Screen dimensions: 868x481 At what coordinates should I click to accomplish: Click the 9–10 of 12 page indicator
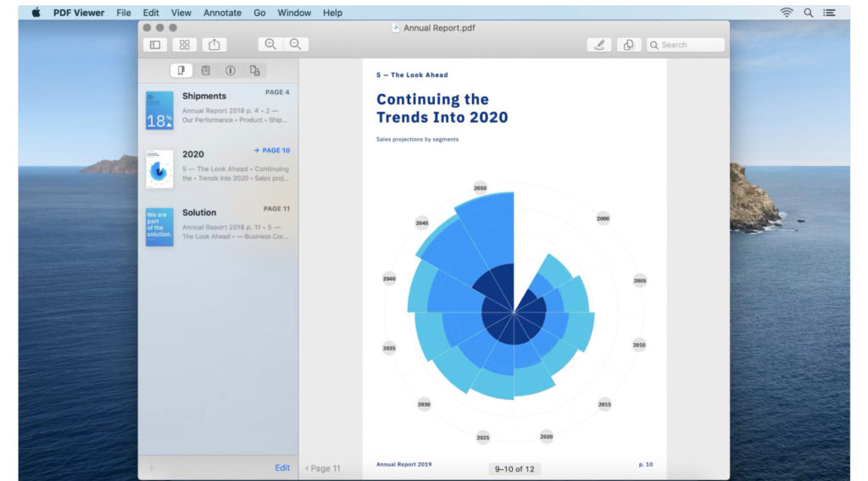(x=515, y=469)
